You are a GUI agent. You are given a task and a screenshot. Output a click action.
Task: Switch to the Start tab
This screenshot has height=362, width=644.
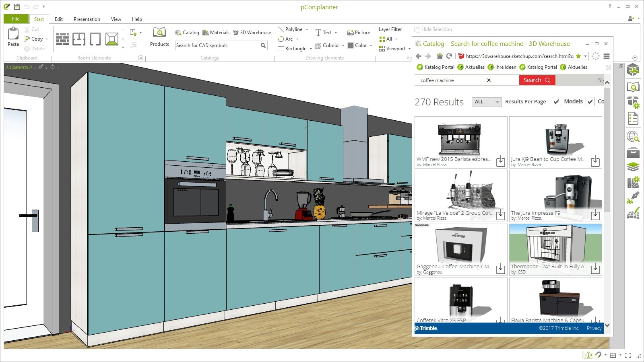click(x=39, y=19)
